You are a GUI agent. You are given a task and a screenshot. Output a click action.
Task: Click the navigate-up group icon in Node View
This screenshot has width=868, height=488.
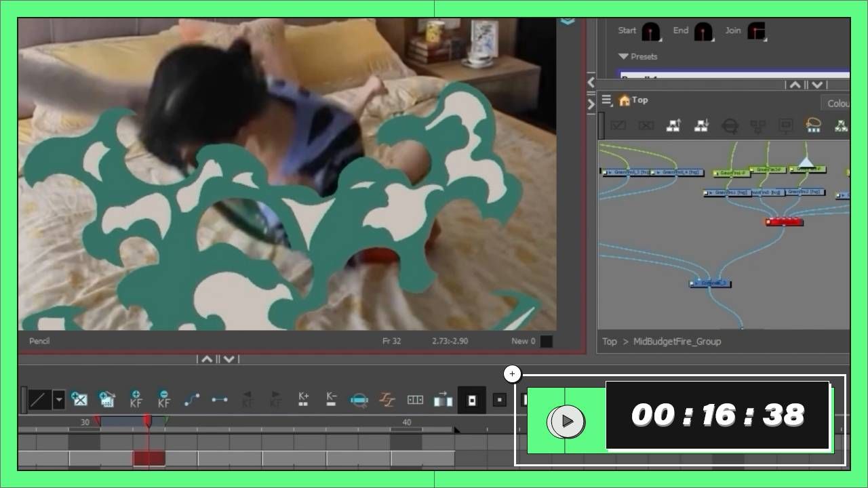tap(673, 125)
